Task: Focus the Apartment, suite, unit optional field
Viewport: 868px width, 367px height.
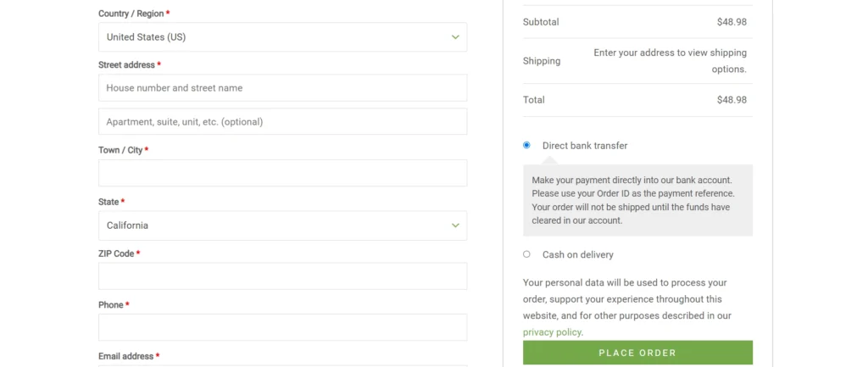Action: [x=282, y=122]
